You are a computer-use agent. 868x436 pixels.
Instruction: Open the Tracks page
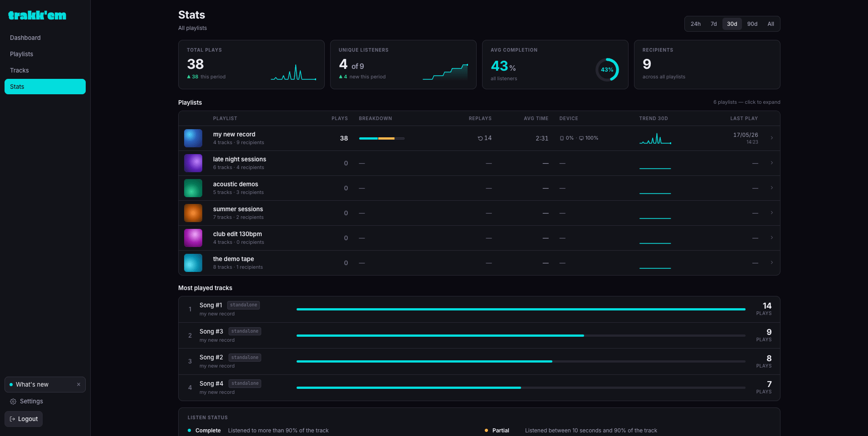[x=45, y=70]
